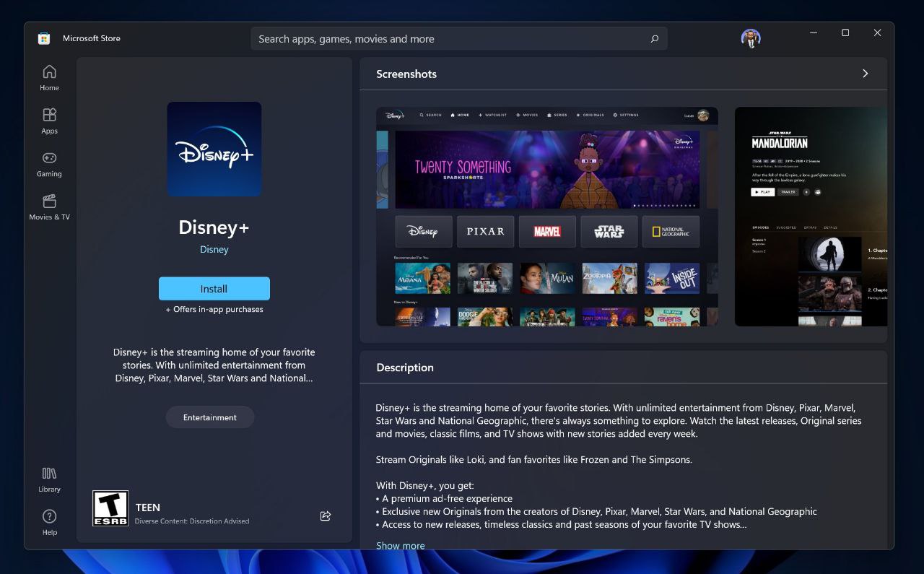Select the Entertainment category tag
The height and width of the screenshot is (574, 924).
(x=210, y=417)
